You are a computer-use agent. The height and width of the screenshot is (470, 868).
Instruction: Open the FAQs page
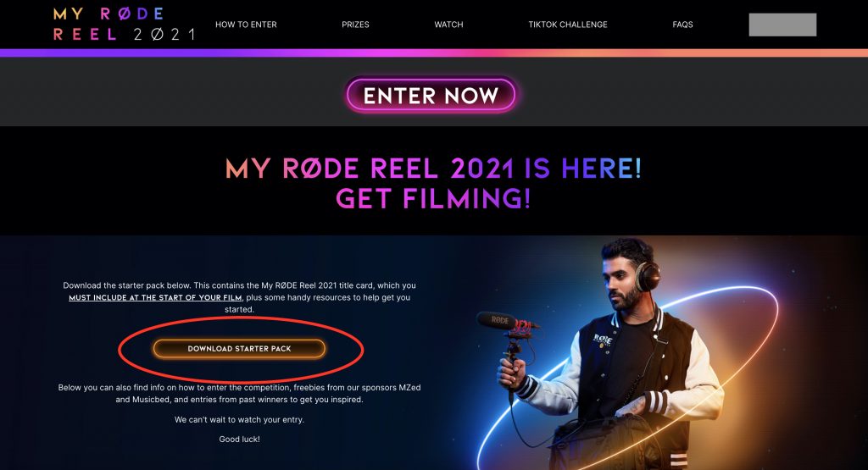point(682,25)
